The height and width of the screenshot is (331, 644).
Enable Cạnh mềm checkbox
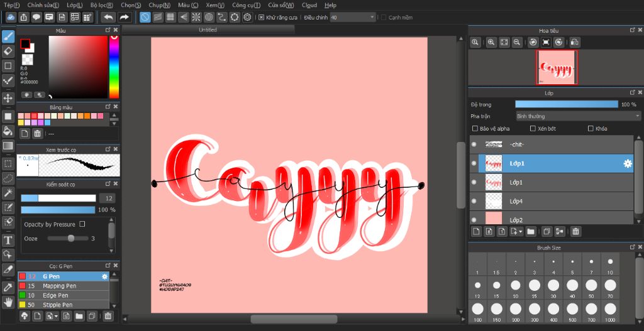[x=384, y=17]
